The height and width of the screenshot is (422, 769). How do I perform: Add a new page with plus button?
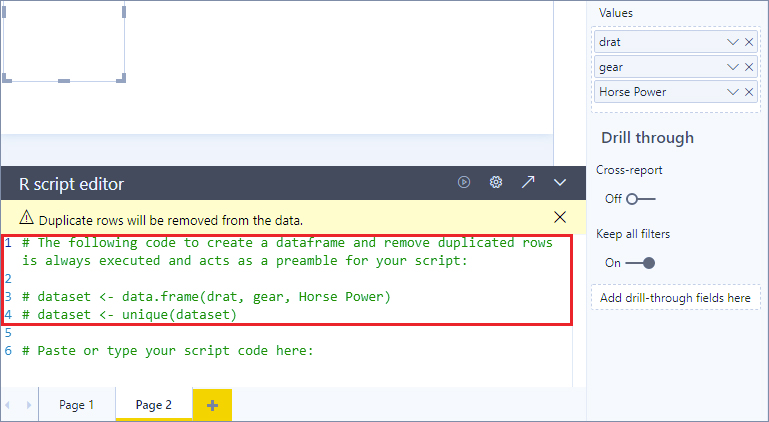[212, 405]
